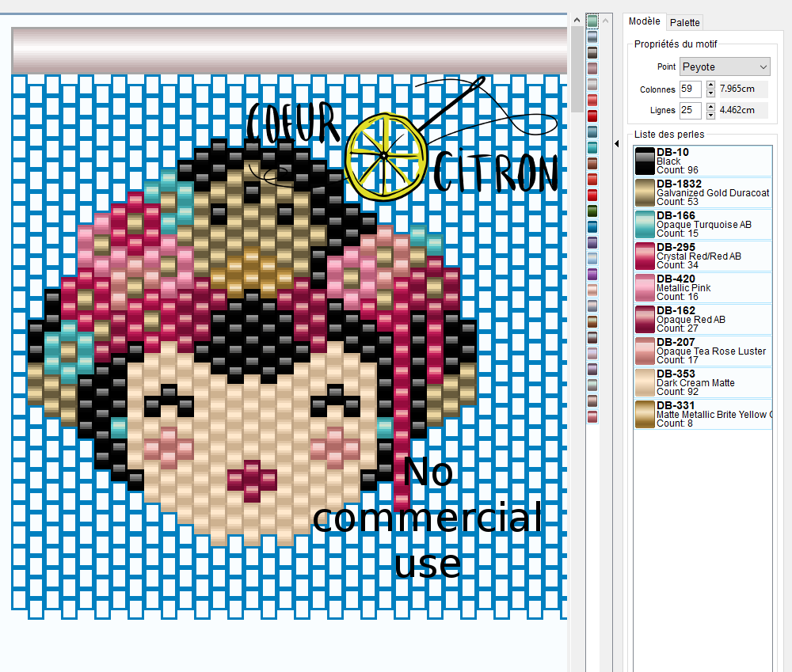Image resolution: width=792 pixels, height=672 pixels.
Task: Select the DB-10 Black bead in perles list
Action: click(x=702, y=161)
